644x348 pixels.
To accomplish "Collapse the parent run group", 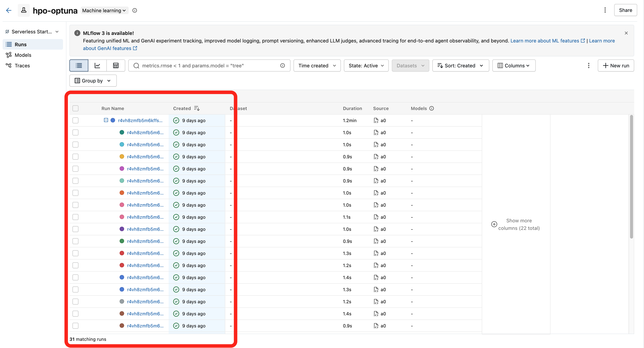I will (106, 120).
